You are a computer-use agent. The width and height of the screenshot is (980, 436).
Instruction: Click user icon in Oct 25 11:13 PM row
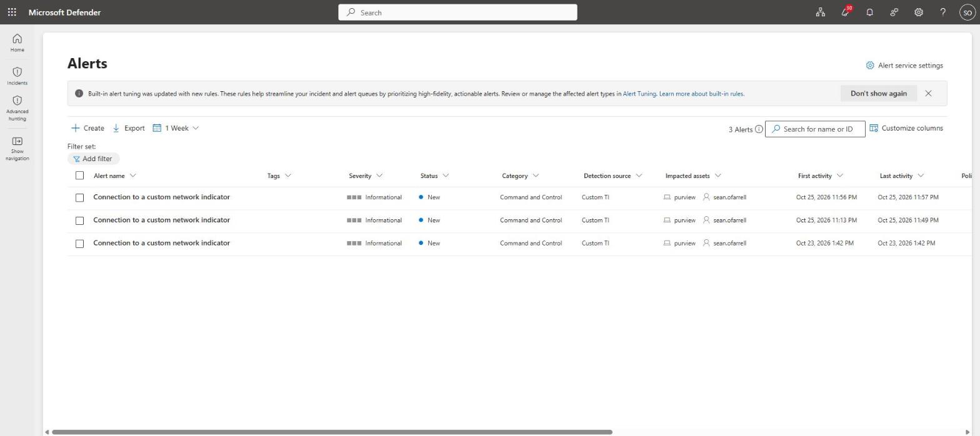tap(706, 220)
